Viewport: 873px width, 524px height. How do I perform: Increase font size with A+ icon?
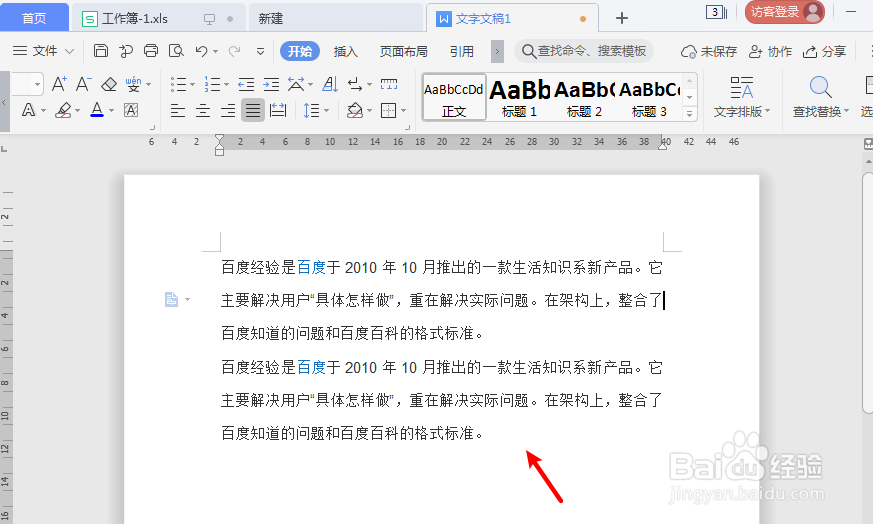click(x=59, y=84)
